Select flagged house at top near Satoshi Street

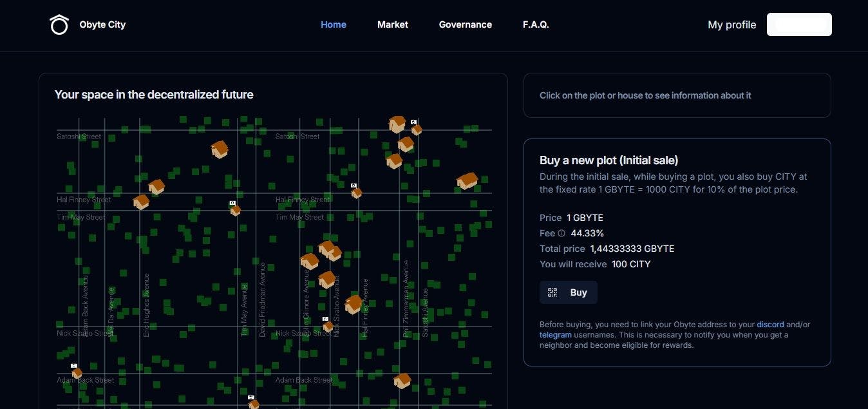coord(416,129)
